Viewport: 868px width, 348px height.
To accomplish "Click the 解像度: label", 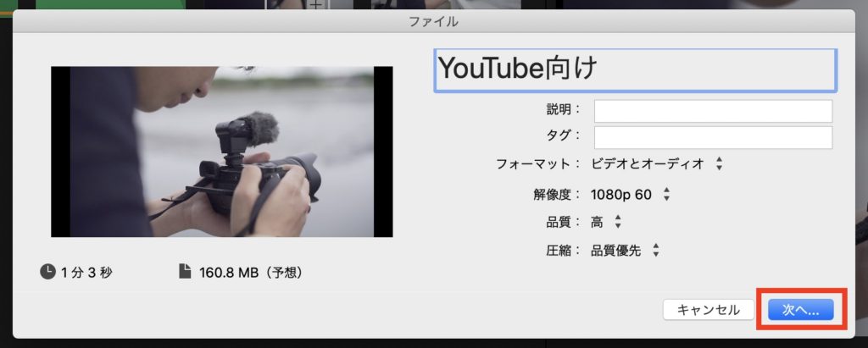I will pos(557,195).
